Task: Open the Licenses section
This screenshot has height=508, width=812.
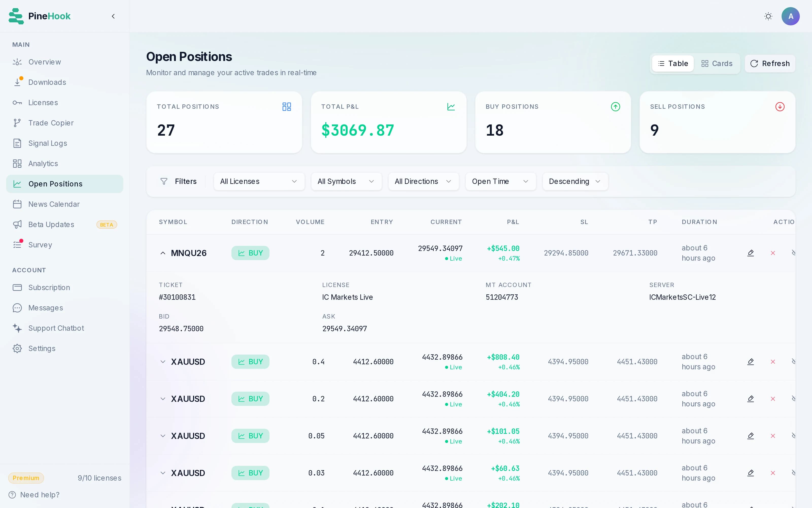Action: point(64,102)
